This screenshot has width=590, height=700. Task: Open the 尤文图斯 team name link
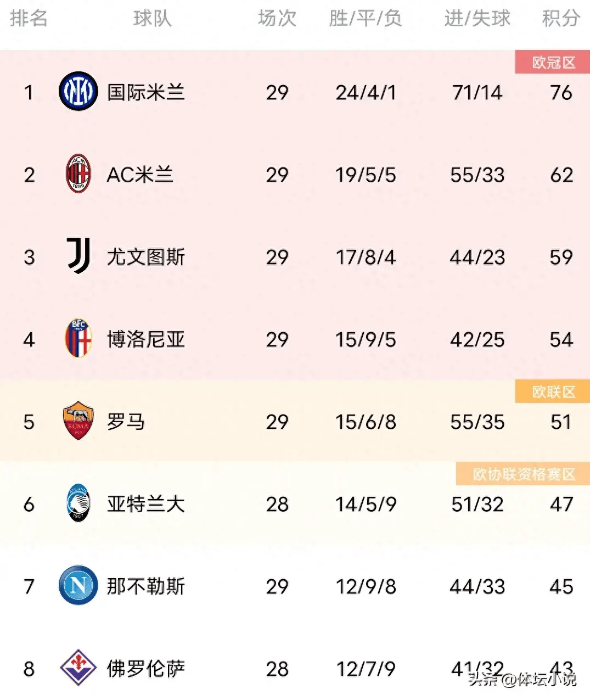tap(146, 257)
